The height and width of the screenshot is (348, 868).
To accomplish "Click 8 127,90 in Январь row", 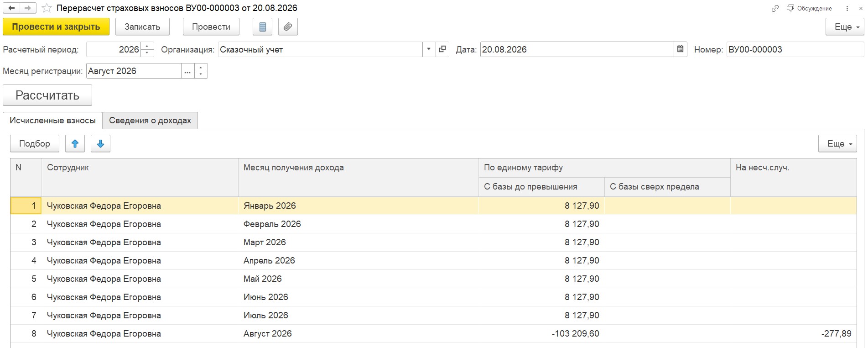I will [541, 206].
